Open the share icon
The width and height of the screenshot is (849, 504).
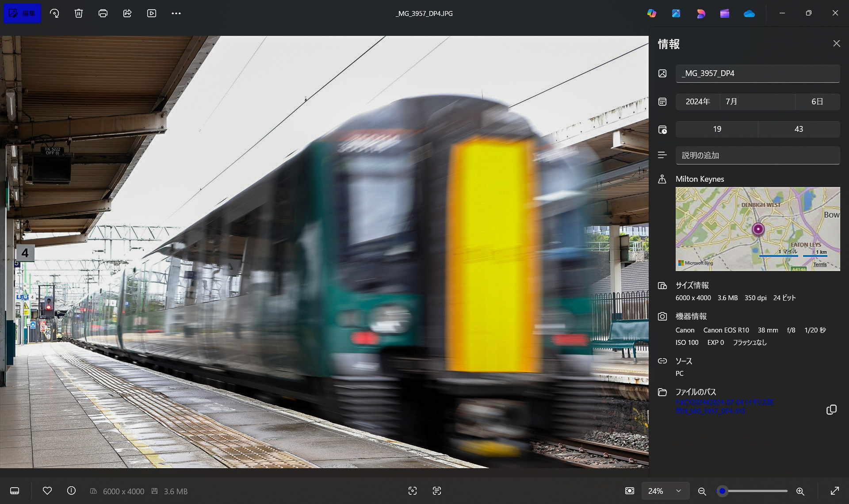pyautogui.click(x=127, y=13)
